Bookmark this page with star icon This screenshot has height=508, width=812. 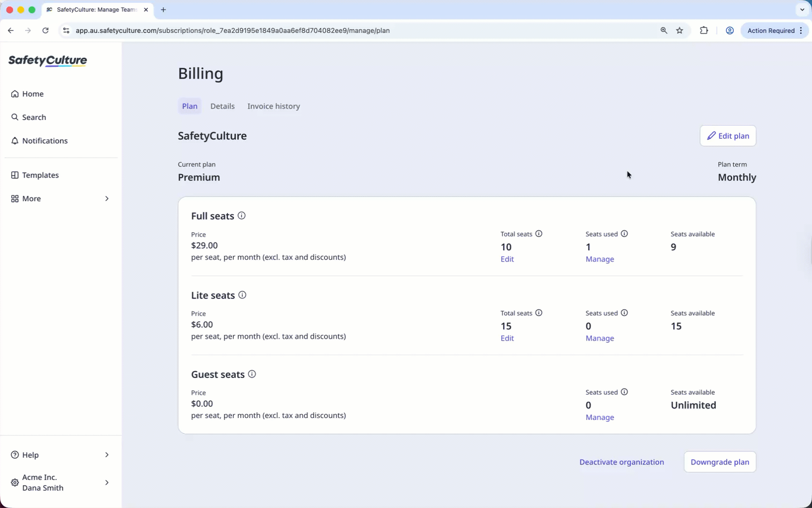coord(680,30)
